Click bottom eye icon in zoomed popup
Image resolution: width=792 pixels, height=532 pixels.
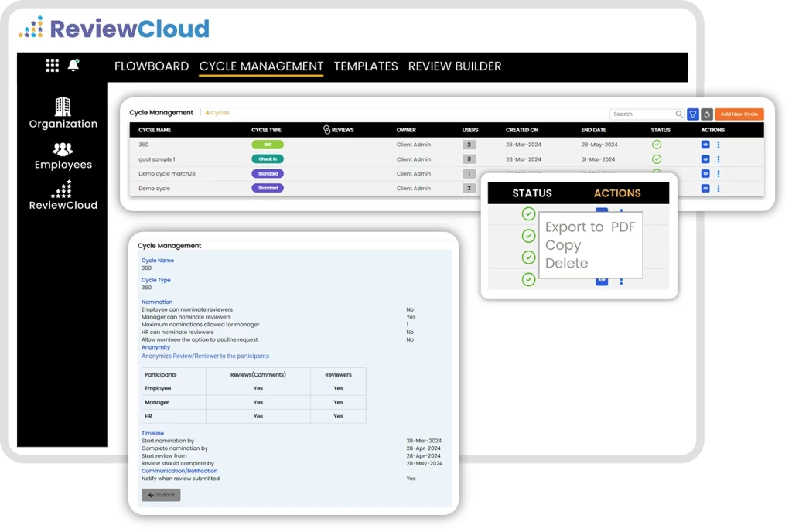point(602,281)
